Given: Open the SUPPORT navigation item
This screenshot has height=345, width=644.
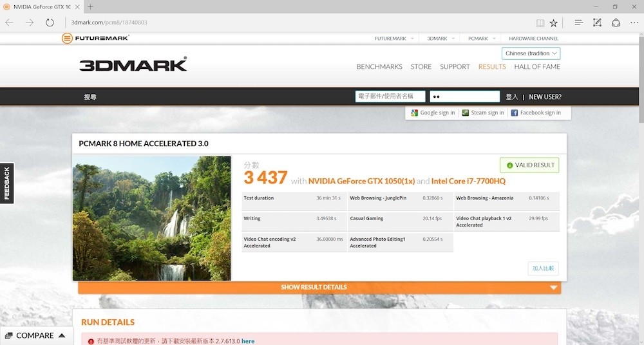Looking at the screenshot, I should tap(455, 66).
